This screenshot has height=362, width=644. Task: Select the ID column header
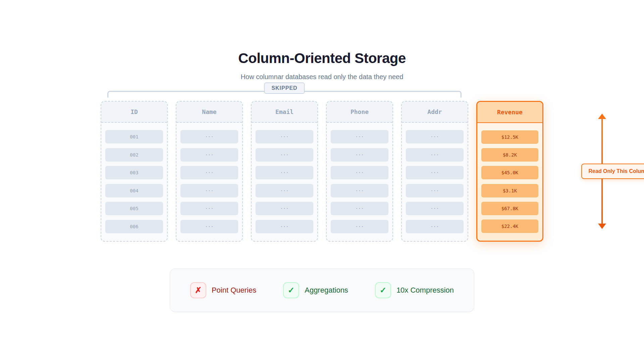point(134,112)
